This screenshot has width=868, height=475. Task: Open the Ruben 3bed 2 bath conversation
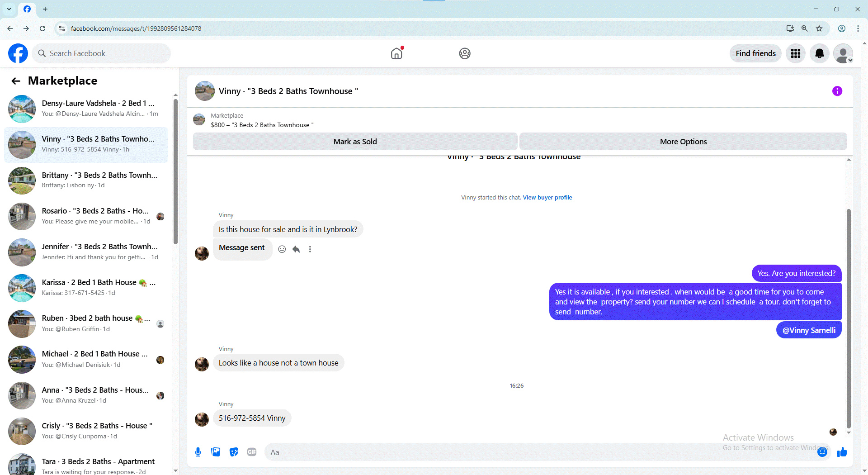[86, 323]
